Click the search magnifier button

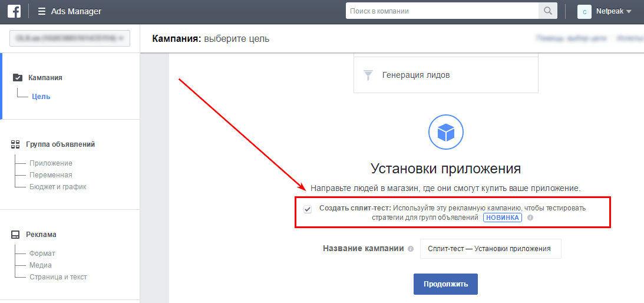(x=547, y=11)
